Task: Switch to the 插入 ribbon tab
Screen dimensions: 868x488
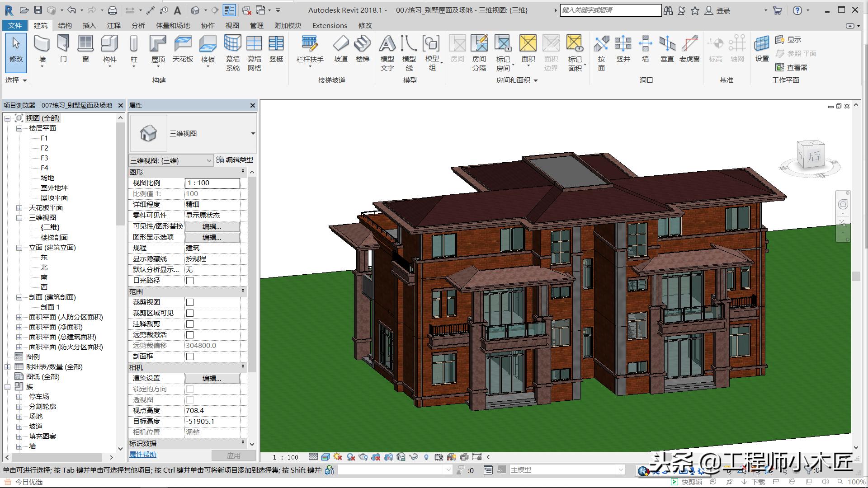Action: (x=89, y=25)
